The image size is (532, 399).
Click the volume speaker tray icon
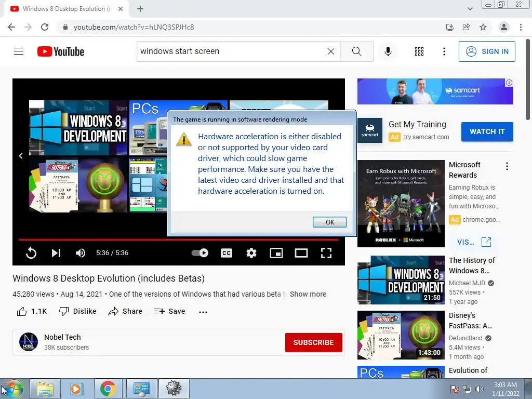479,389
